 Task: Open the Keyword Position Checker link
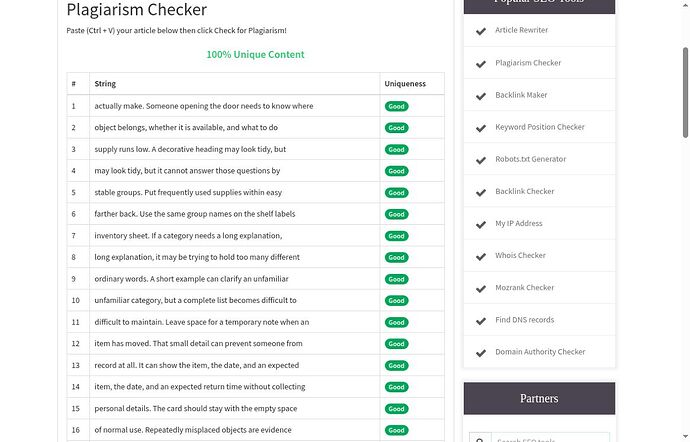click(540, 127)
